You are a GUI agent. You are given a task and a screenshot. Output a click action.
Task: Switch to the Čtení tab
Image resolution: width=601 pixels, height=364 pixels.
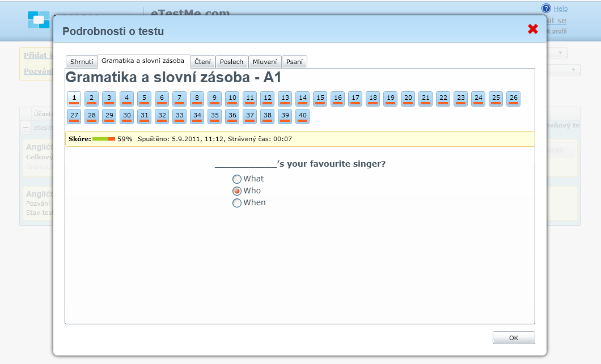(x=202, y=62)
